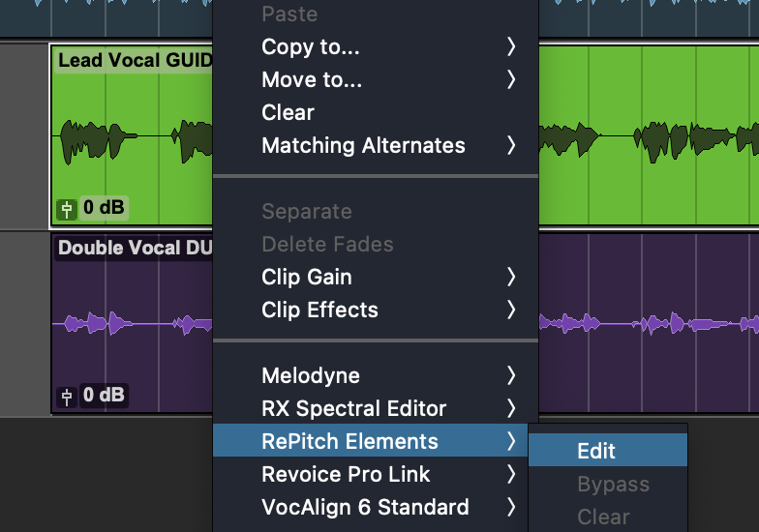Select the Lead Vocal GUIDE clip name
The image size is (759, 532).
(x=134, y=60)
